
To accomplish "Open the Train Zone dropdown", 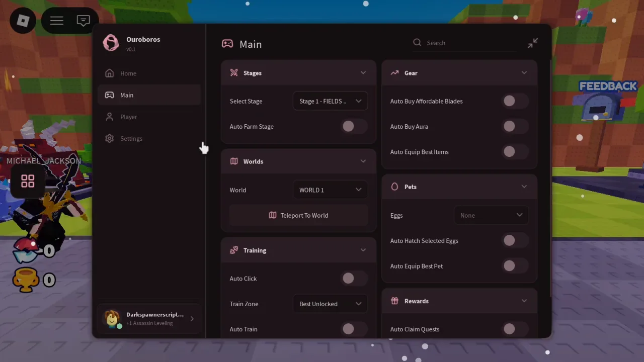I will pos(330,304).
